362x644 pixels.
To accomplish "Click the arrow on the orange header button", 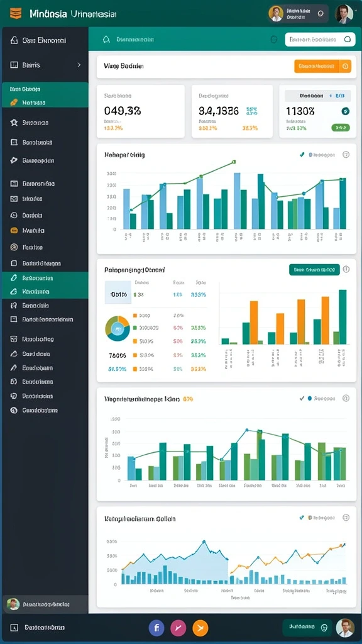I will [x=345, y=66].
